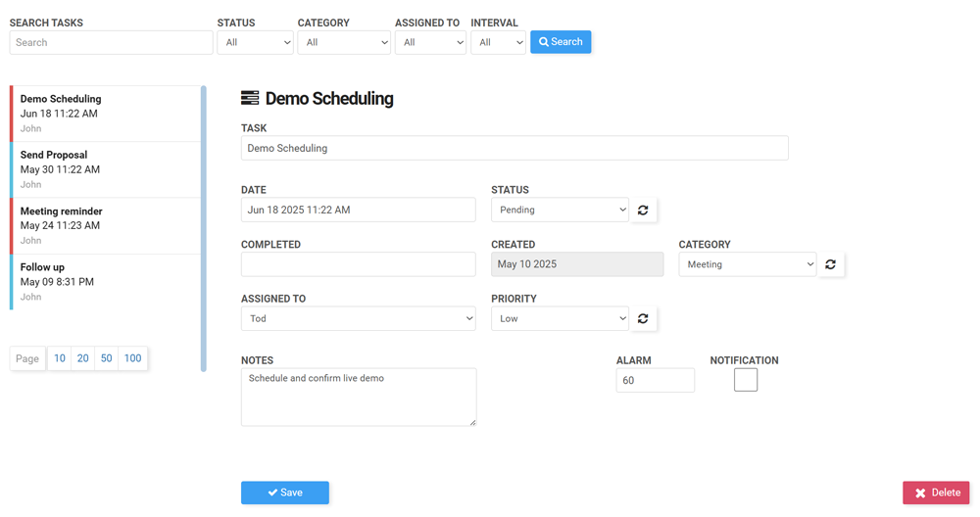Open the Meeting reminder task entry

point(105,225)
